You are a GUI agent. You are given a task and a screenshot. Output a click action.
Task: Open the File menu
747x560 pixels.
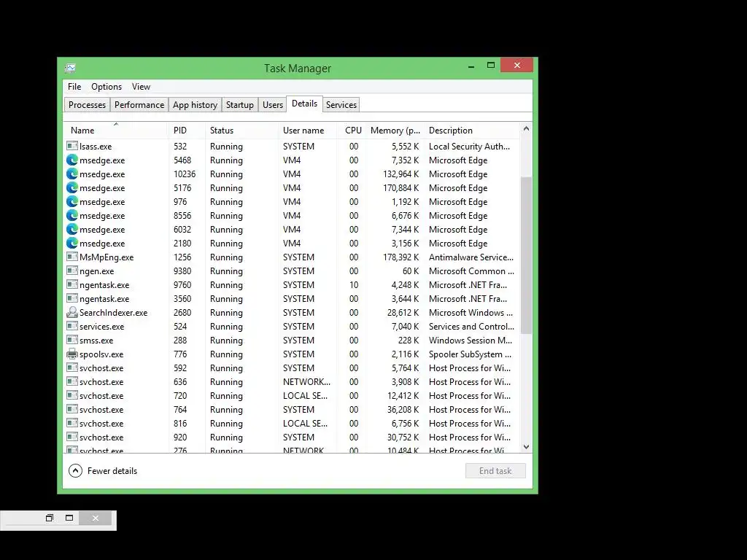tap(74, 87)
